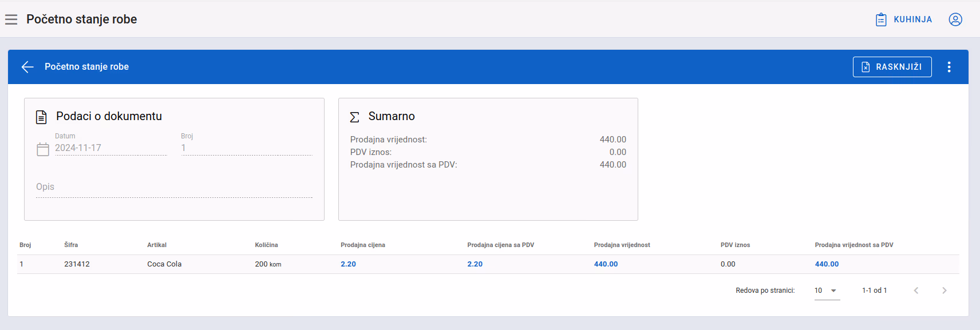Open the hamburger navigation menu
Screen dimensions: 980x330
(11, 19)
